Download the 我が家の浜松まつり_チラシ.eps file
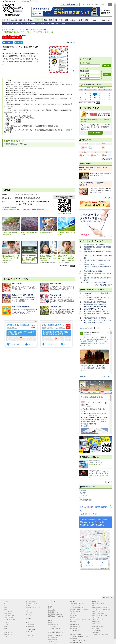The height and width of the screenshot is (644, 116). [x=16, y=144]
